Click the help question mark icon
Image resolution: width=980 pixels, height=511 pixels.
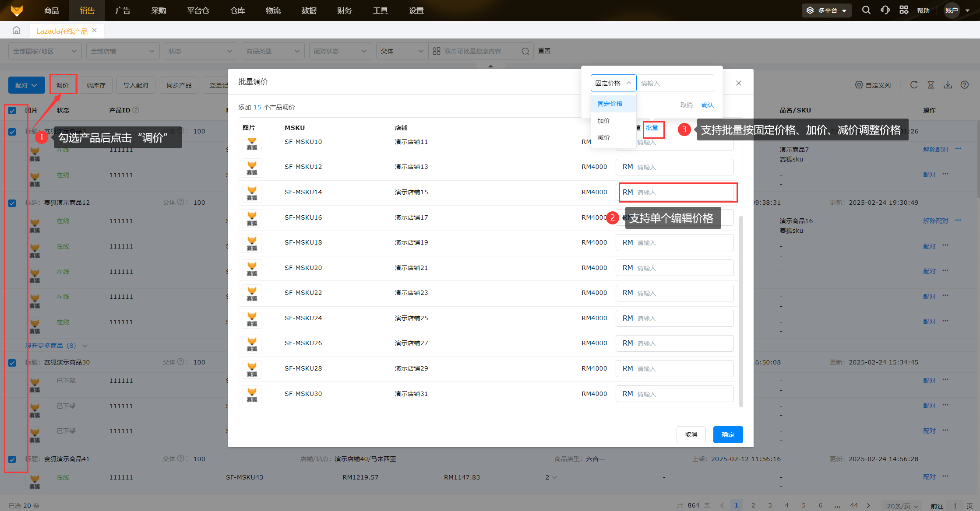coord(965,85)
